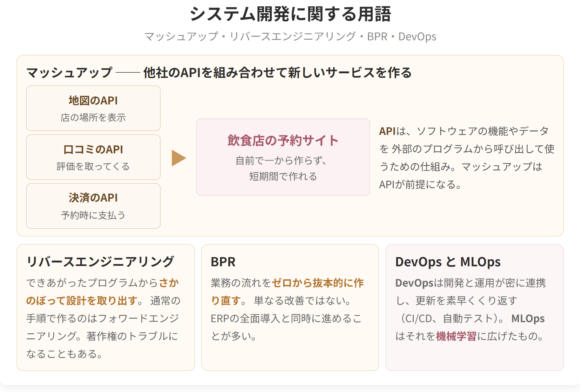Click the line (CI/CD、自動テスト)
The width and height of the screenshot is (580, 392).
click(x=449, y=318)
